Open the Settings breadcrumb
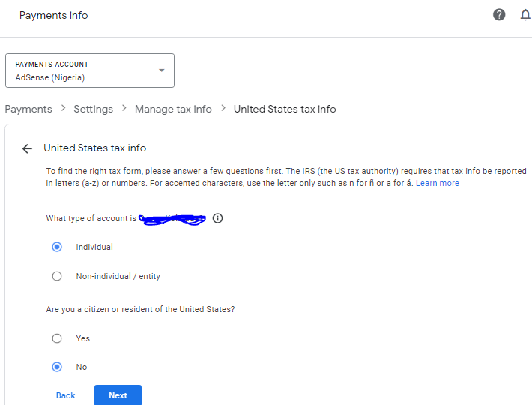 pyautogui.click(x=93, y=109)
